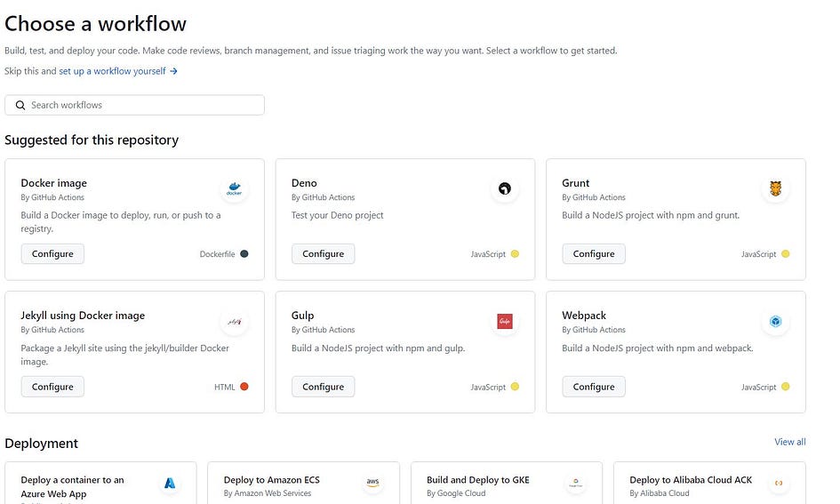Click Grunt card JavaScript yellow dot

point(786,254)
